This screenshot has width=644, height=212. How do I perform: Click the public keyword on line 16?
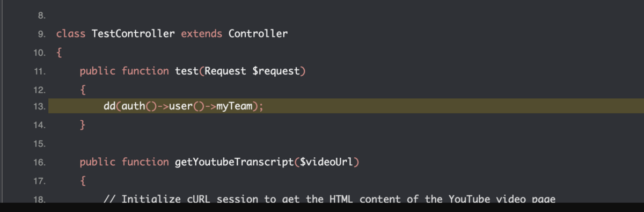point(98,162)
